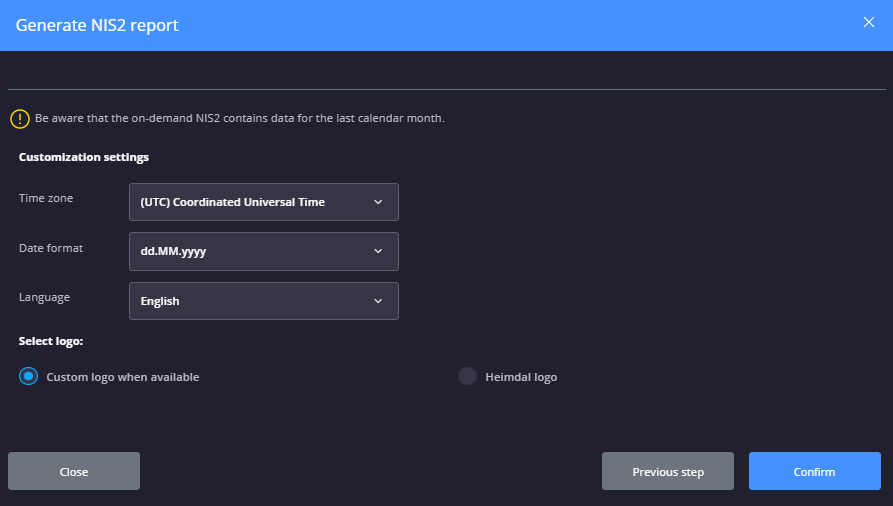
Task: Click the yellow warning exclamation icon
Action: point(20,119)
